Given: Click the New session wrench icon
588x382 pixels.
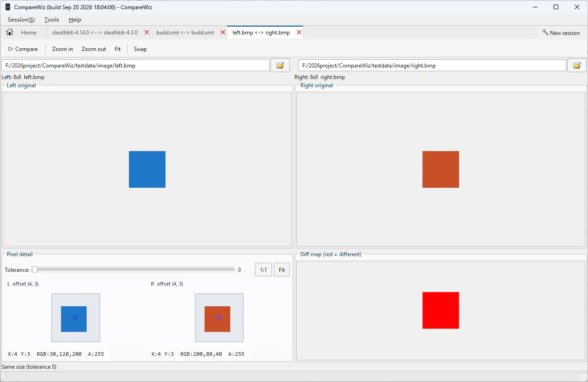Looking at the screenshot, I should tap(545, 33).
